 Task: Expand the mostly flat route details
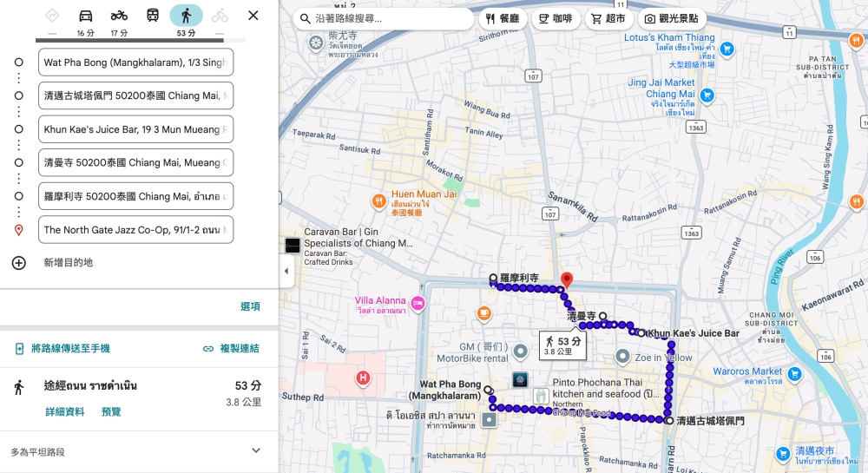tap(255, 451)
